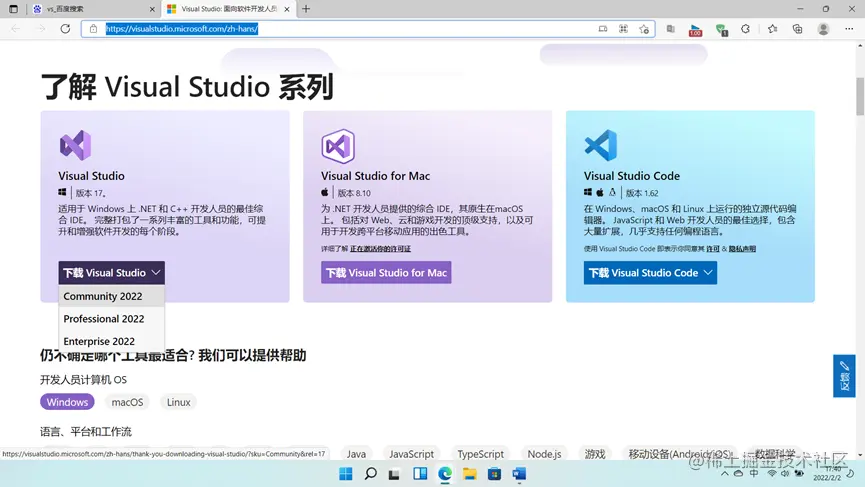Image resolution: width=865 pixels, height=487 pixels.
Task: Choose Community 2022 from the dropdown
Action: coord(111,296)
